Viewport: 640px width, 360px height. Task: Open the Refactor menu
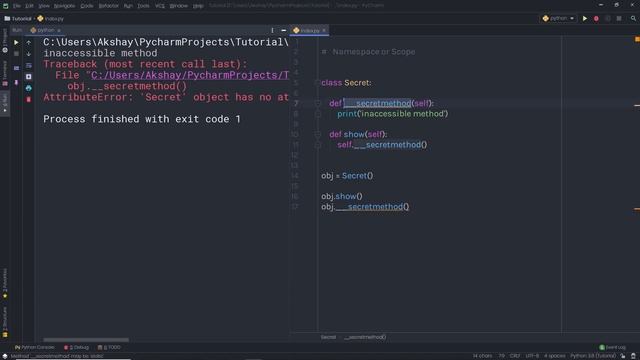[x=109, y=6]
